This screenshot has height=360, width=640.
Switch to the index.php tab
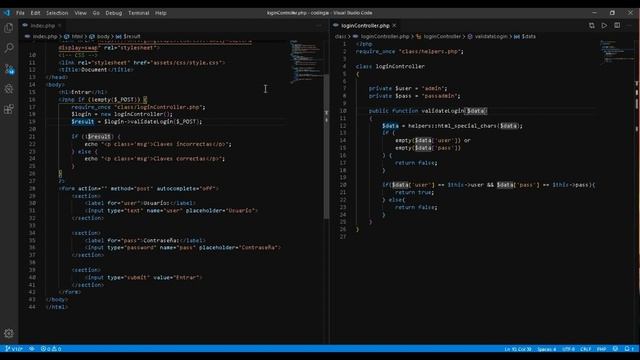pos(42,25)
